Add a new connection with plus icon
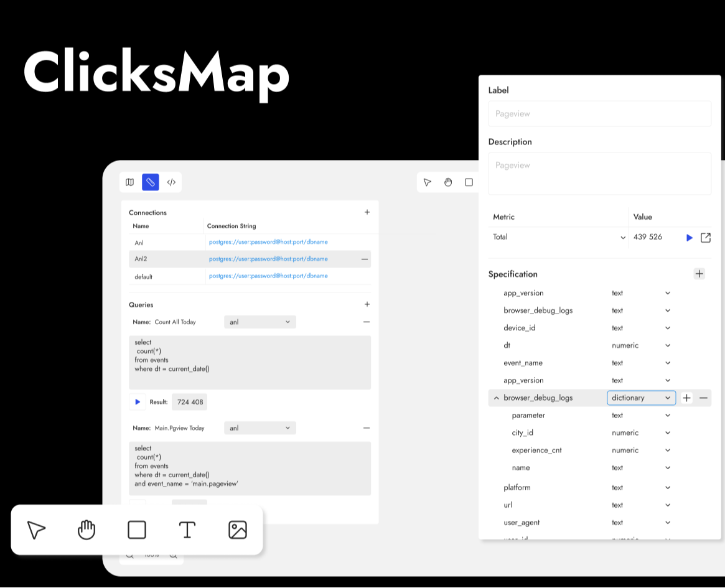 click(x=367, y=212)
